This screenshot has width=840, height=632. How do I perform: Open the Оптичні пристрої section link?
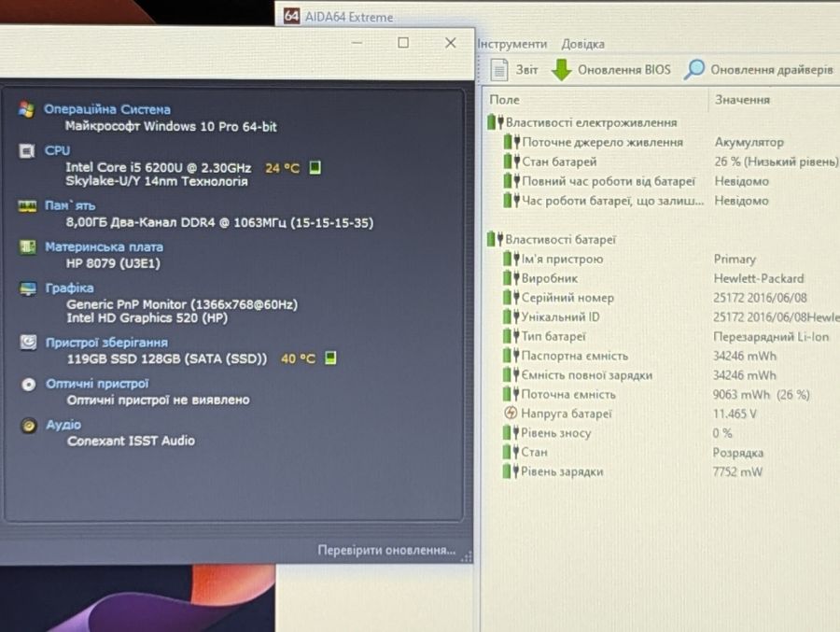click(x=97, y=384)
